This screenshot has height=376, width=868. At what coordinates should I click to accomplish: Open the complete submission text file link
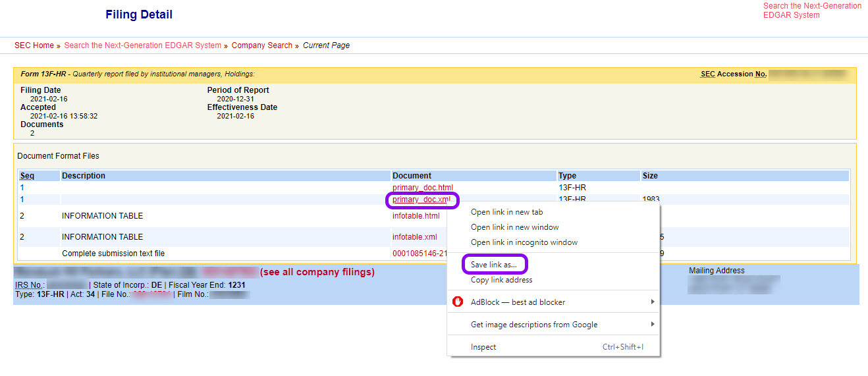(420, 254)
